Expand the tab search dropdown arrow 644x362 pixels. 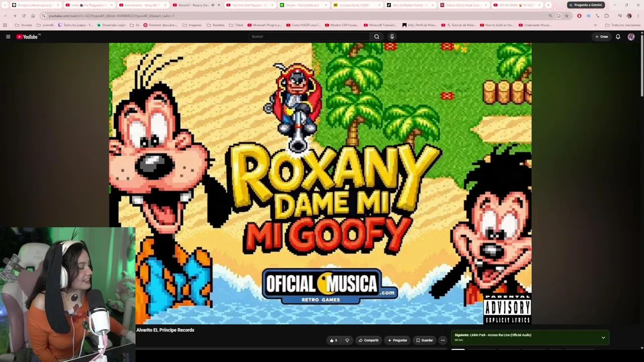click(x=5, y=5)
